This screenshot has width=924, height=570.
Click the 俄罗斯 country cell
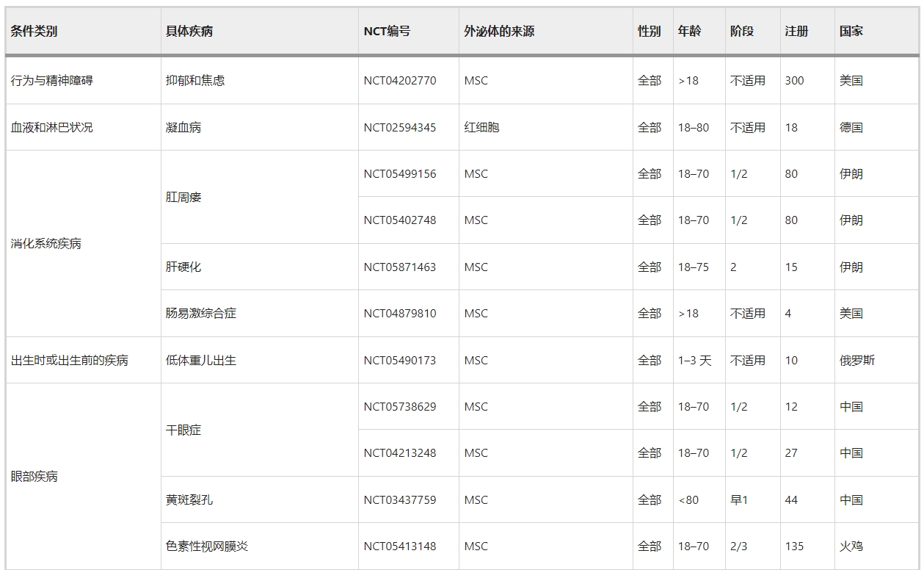coord(855,360)
